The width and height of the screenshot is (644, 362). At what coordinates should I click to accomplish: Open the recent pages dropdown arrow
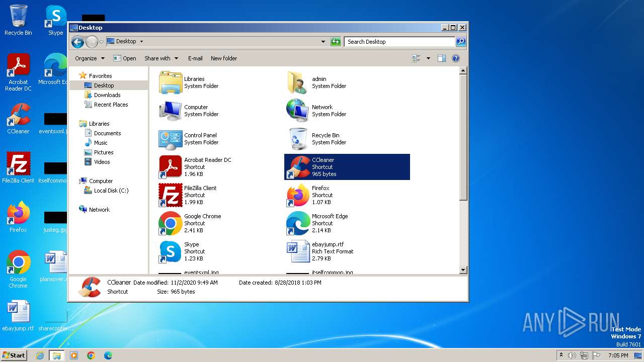click(102, 42)
